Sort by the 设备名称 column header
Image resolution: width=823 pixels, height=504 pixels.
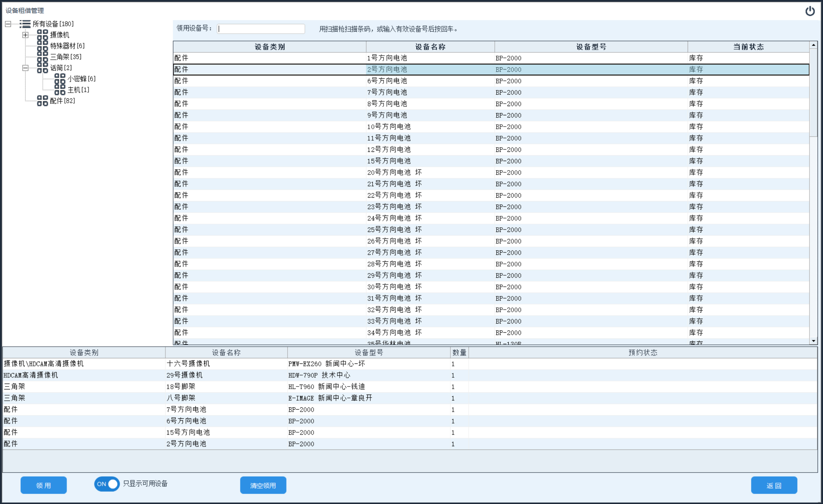click(430, 47)
